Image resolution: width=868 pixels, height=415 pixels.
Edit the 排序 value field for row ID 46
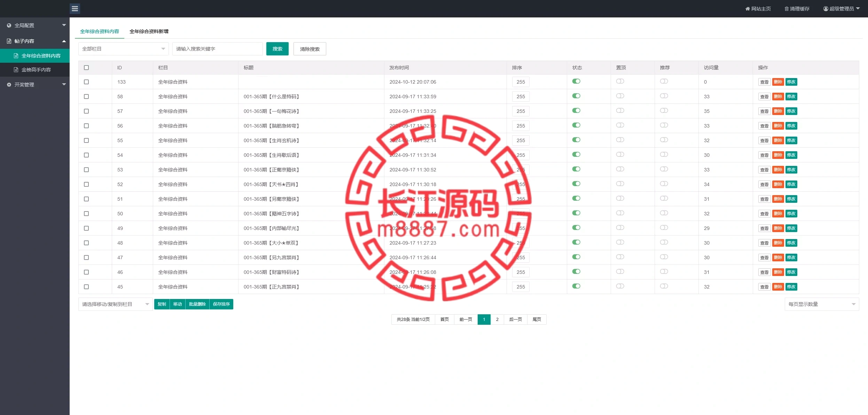(521, 272)
